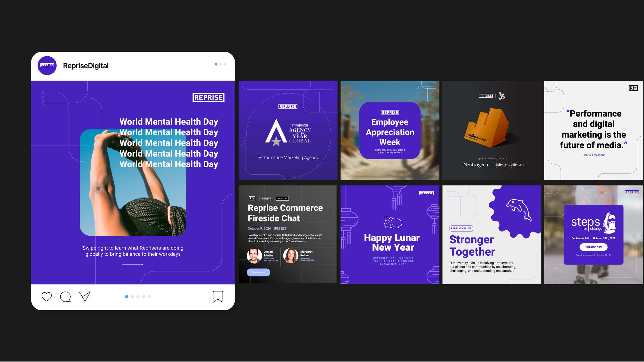
Task: Open the comment bubble icon
Action: (x=65, y=297)
